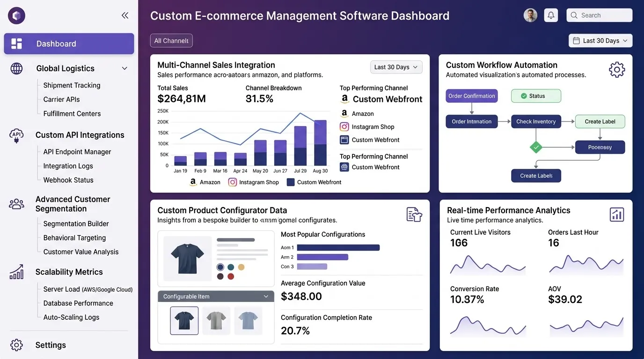Click the Custom API Integrations cloud icon
Viewport: 644px width, 359px height.
click(16, 136)
